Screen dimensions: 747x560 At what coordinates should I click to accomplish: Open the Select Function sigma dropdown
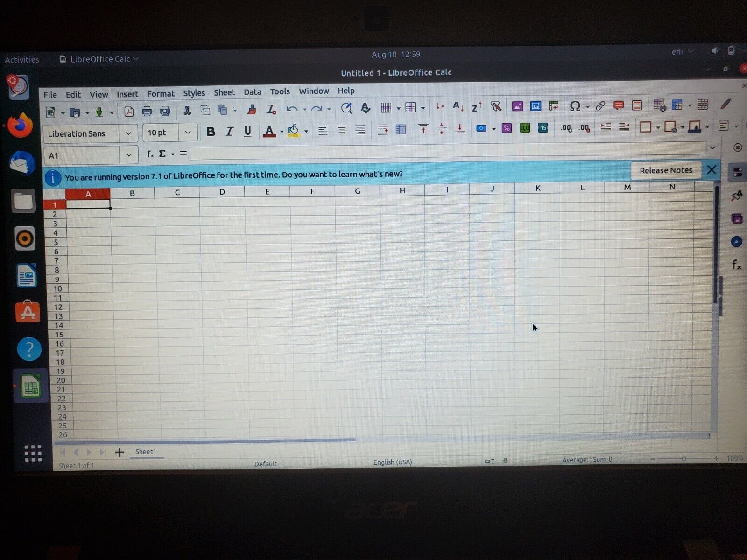[x=173, y=154]
